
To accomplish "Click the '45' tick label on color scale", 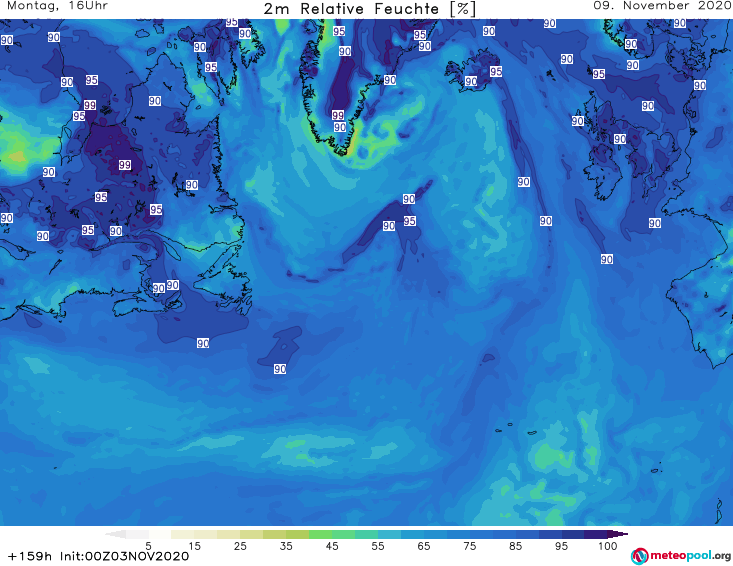I will point(332,546).
